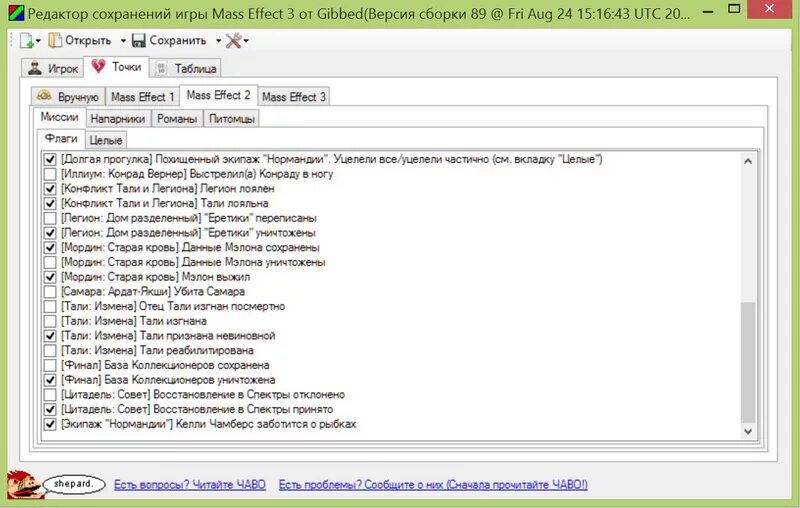Open the Романы sub-tab

pos(177,118)
